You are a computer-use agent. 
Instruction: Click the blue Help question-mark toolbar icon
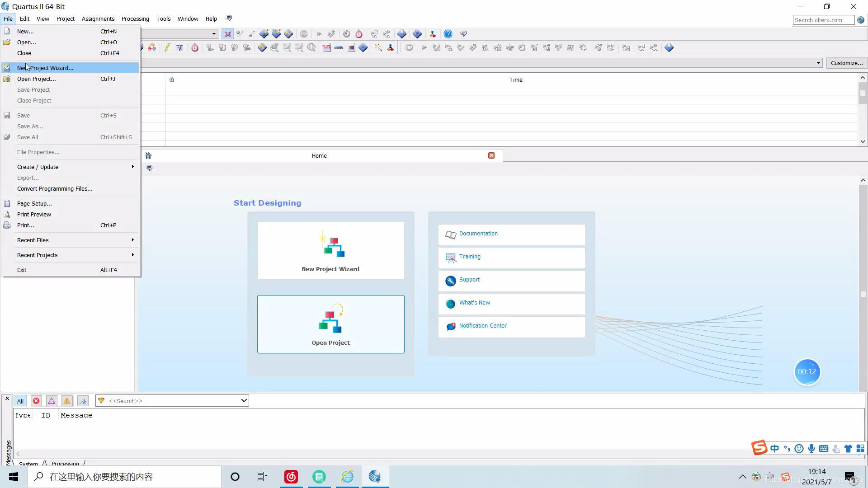click(448, 34)
